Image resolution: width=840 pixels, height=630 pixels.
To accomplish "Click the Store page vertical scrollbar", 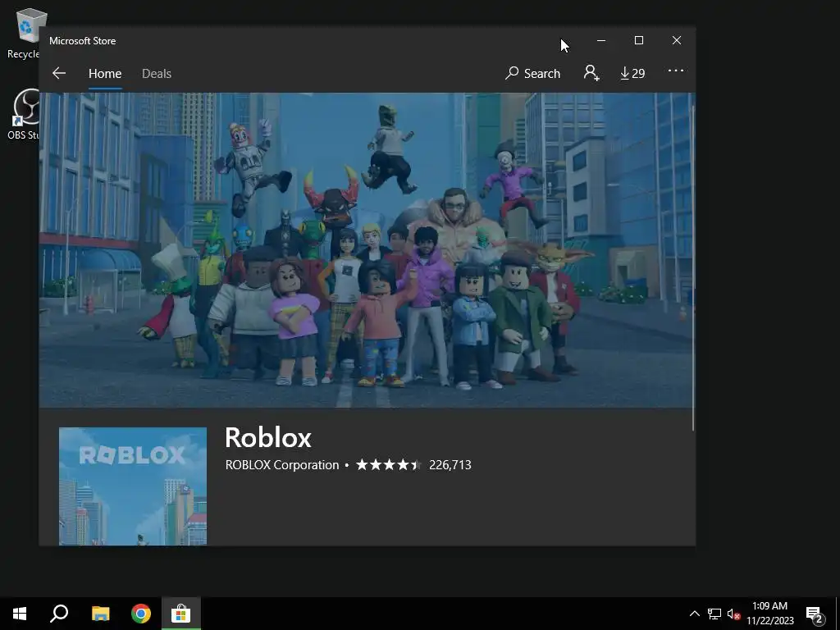I will (x=692, y=268).
